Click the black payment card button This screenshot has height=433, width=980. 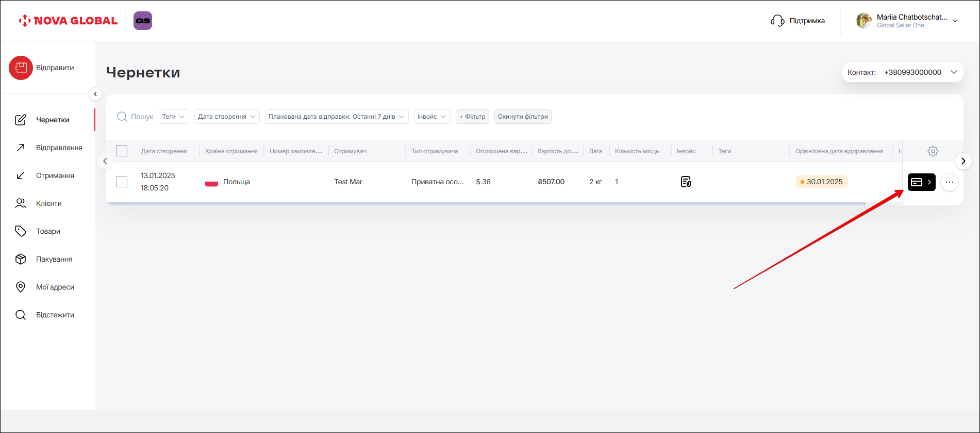(x=921, y=182)
